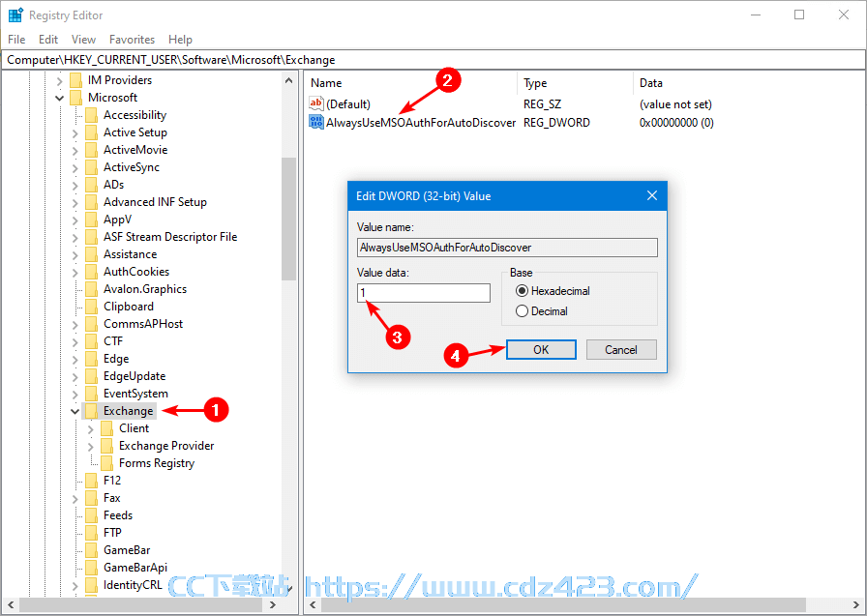Select the ASF Stream Descriptor File key
Image resolution: width=867 pixels, height=616 pixels.
[170, 237]
